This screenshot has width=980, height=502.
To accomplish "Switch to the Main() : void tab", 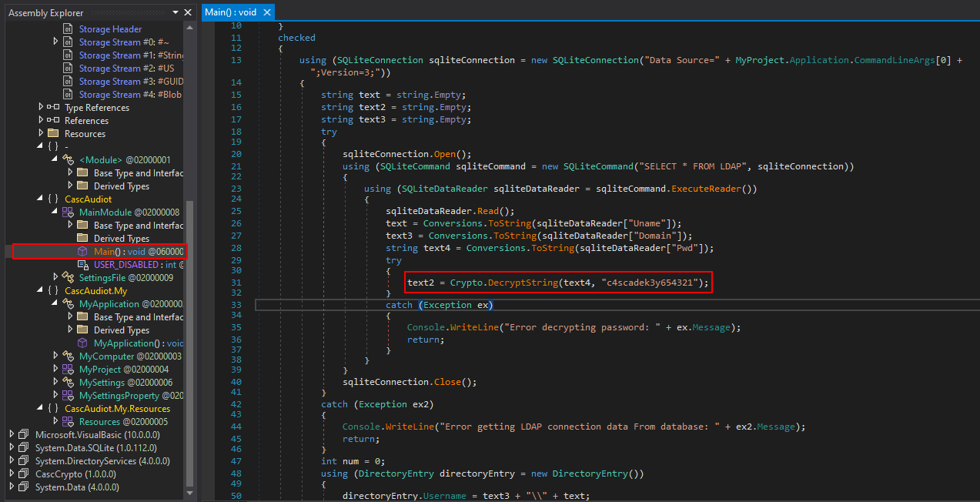I will [x=231, y=12].
